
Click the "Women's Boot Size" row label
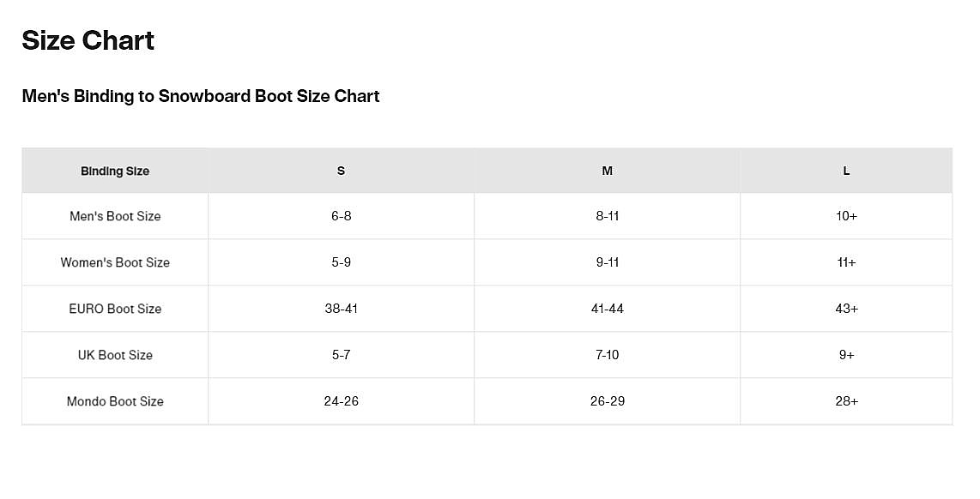115,262
